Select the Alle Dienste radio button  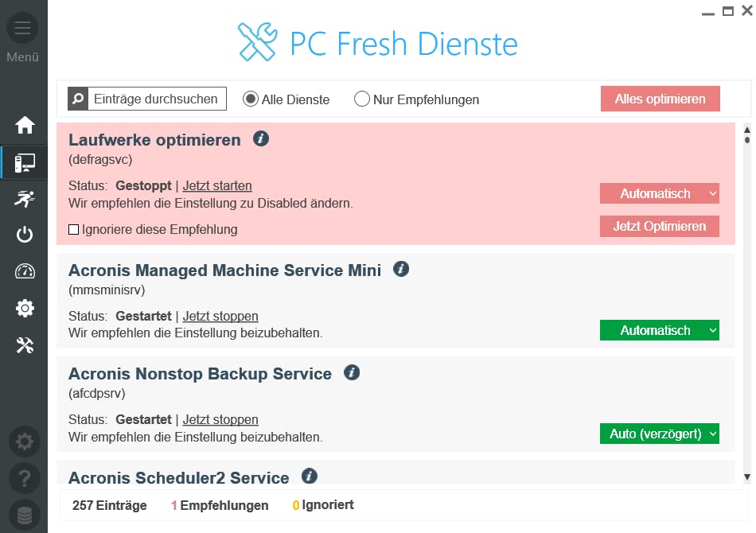click(x=251, y=99)
